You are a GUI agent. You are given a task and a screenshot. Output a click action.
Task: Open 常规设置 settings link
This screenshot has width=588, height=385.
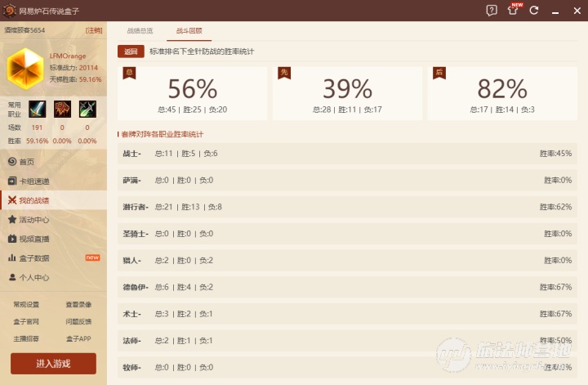[26, 304]
